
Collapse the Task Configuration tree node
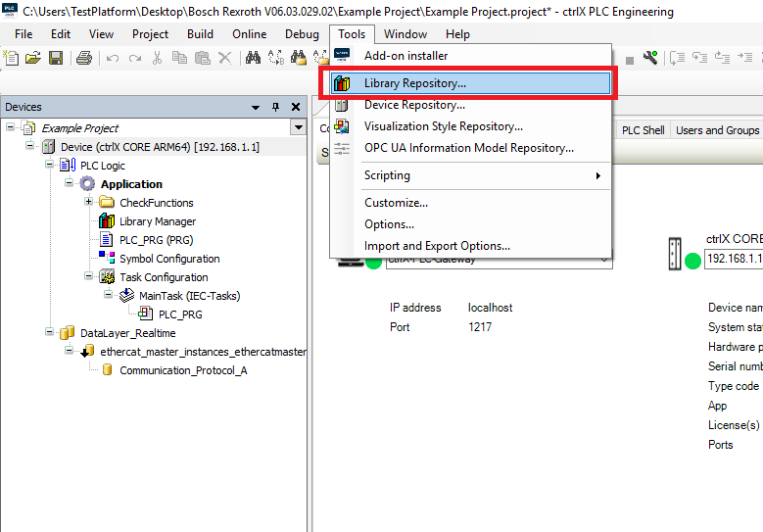[x=89, y=277]
